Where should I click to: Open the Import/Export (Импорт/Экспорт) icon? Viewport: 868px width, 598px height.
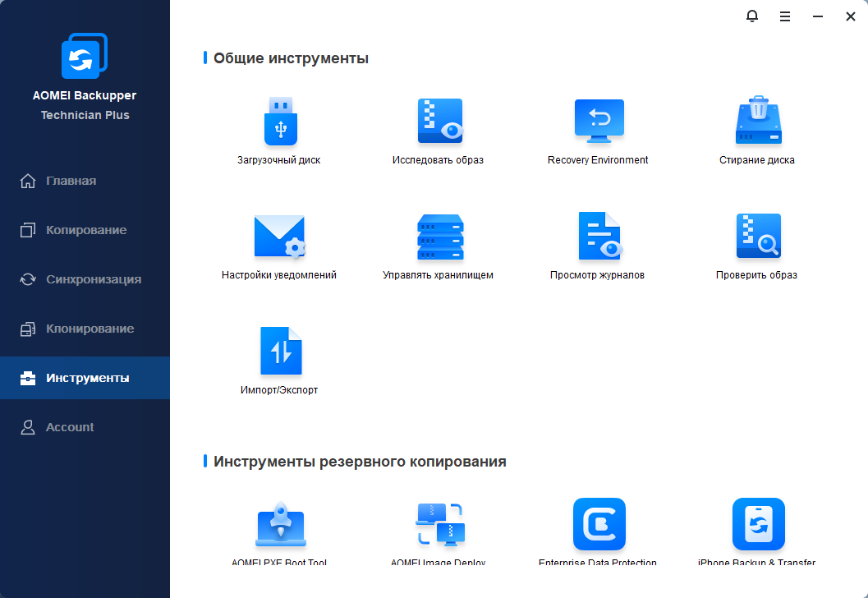[281, 351]
